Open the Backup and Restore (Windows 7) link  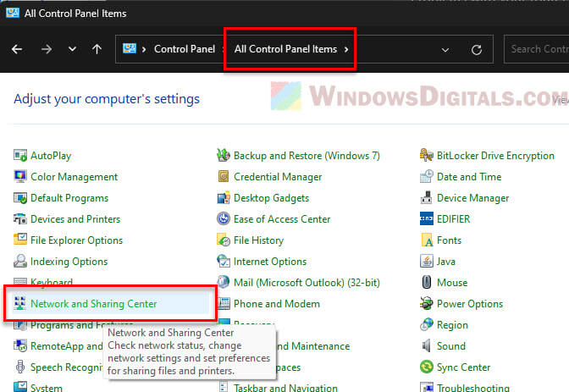pyautogui.click(x=307, y=156)
